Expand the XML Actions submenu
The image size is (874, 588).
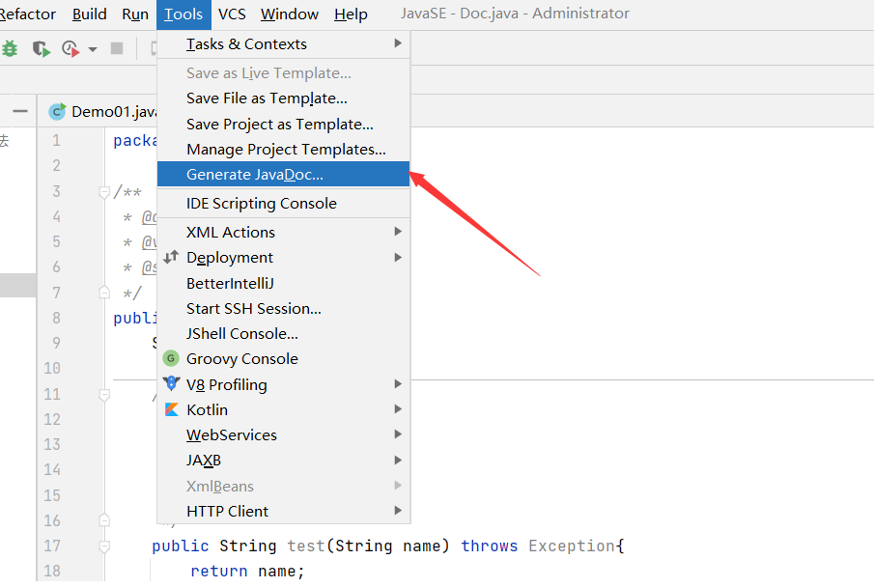click(284, 233)
